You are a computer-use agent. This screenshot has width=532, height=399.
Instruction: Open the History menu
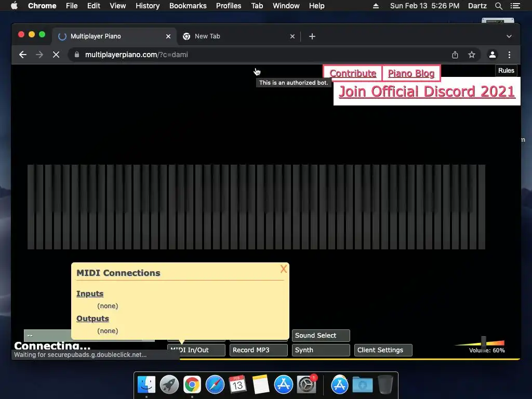(x=148, y=6)
